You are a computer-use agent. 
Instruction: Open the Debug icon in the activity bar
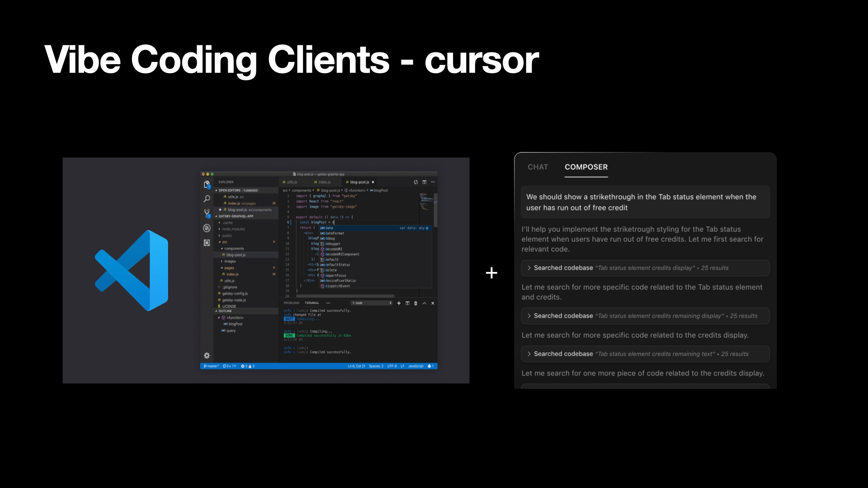tap(207, 228)
